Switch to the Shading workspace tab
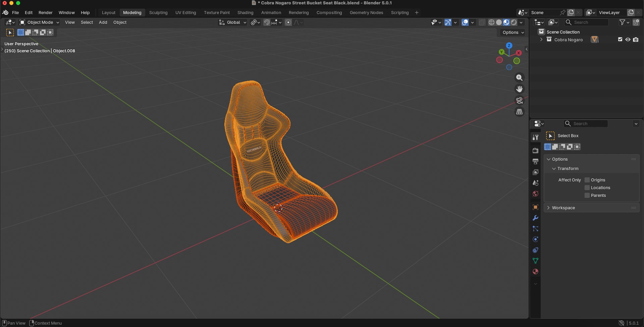The width and height of the screenshot is (644, 327). tap(245, 12)
